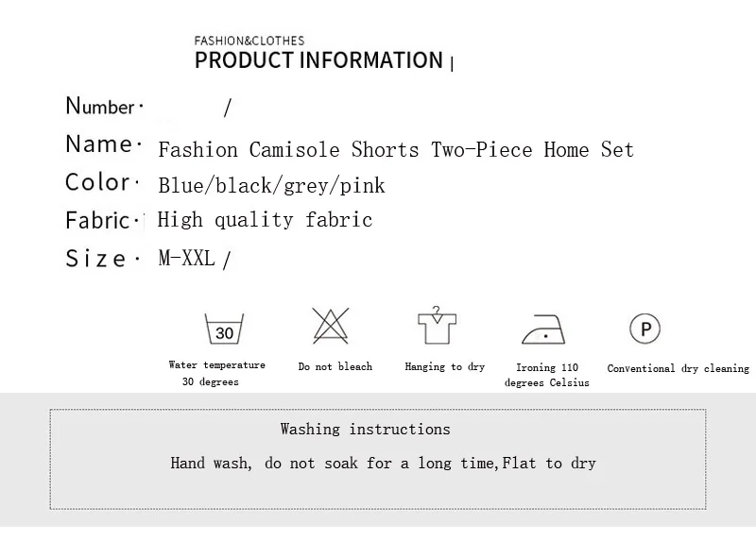Select the Hand wash instruction line
Image resolution: width=756 pixels, height=541 pixels.
(x=384, y=463)
